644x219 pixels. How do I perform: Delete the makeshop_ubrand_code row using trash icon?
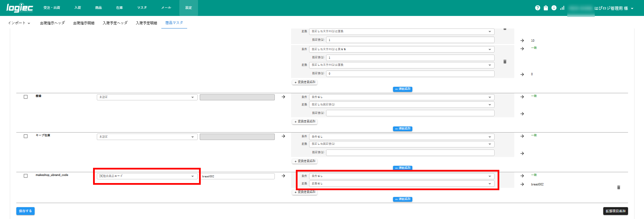coord(619,187)
